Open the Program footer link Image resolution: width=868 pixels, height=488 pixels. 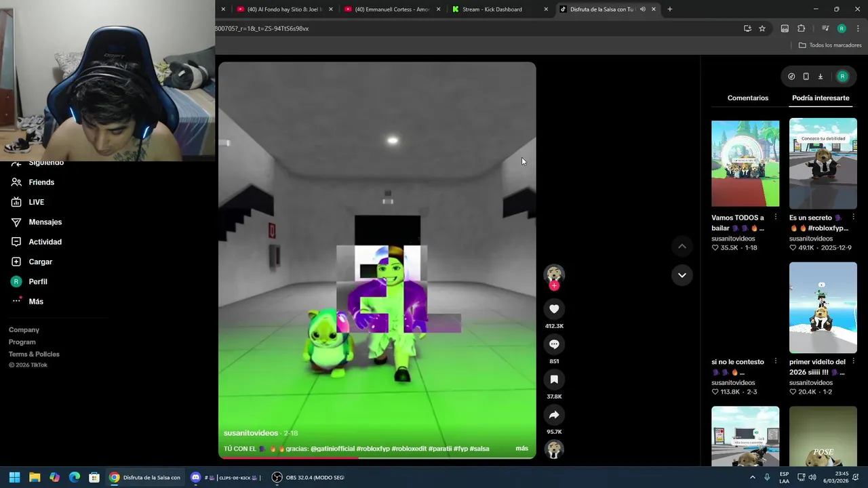[x=22, y=342]
